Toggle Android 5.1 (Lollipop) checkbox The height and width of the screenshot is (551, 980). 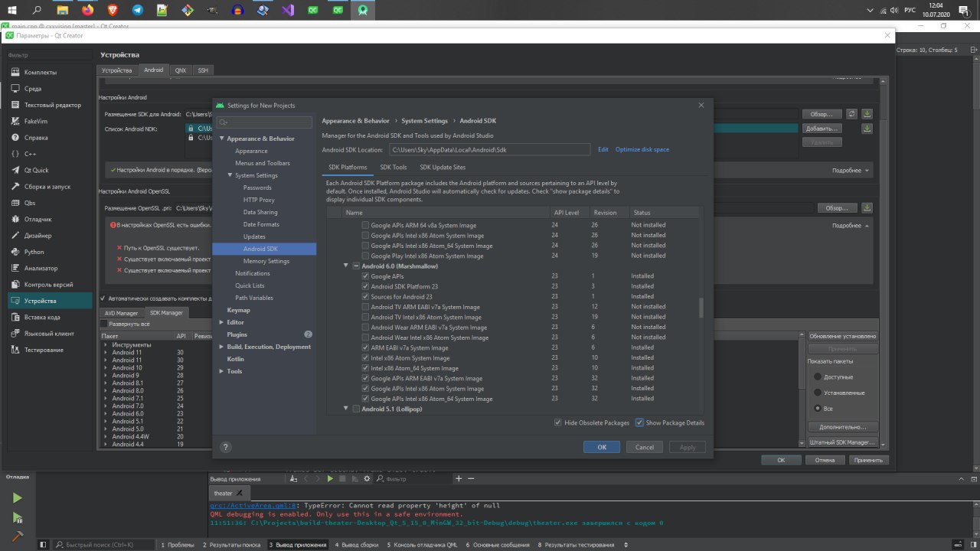pyautogui.click(x=356, y=409)
